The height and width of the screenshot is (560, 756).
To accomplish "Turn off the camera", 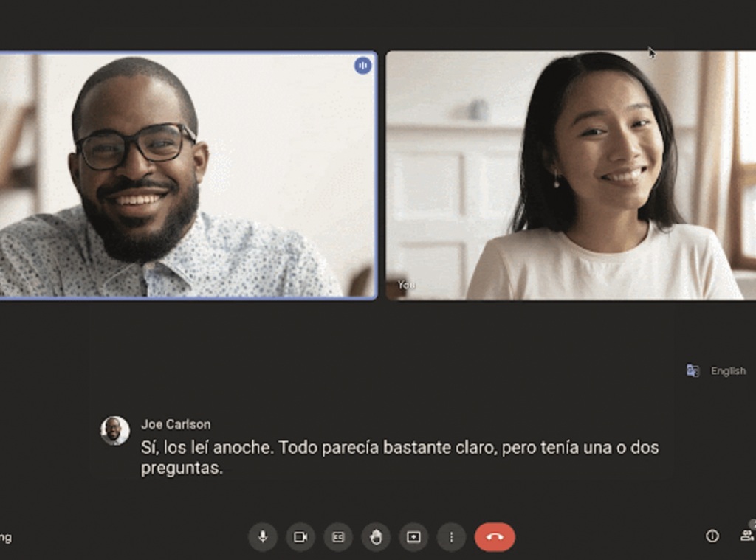I will pos(300,537).
